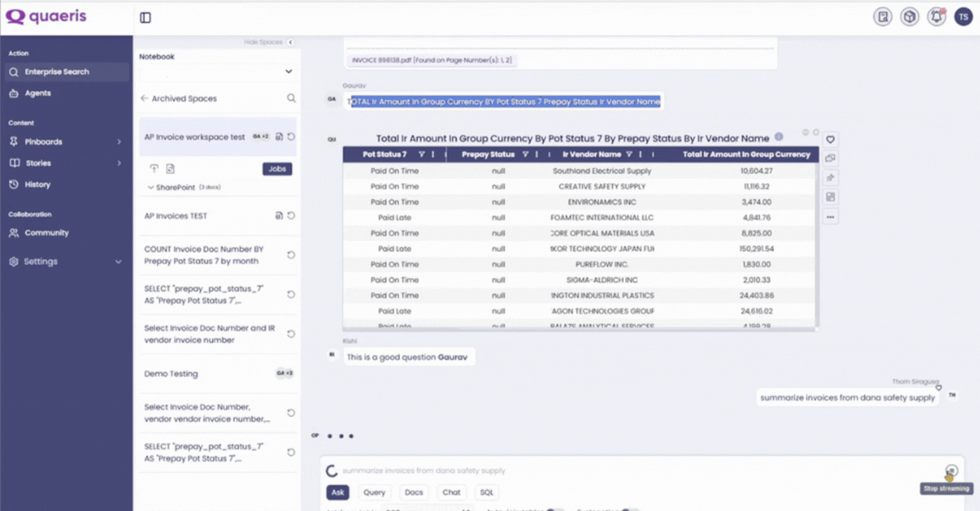Collapse the SharePoint docs section

pyautogui.click(x=151, y=187)
